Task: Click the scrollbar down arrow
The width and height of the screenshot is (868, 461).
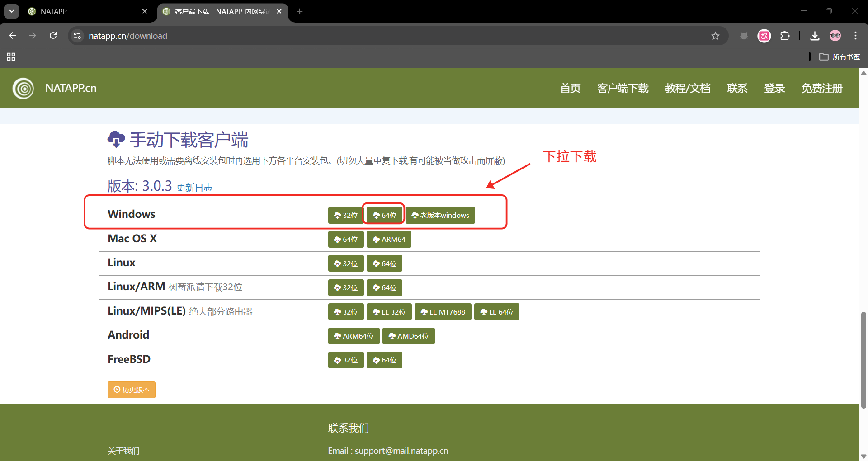Action: coord(863,456)
